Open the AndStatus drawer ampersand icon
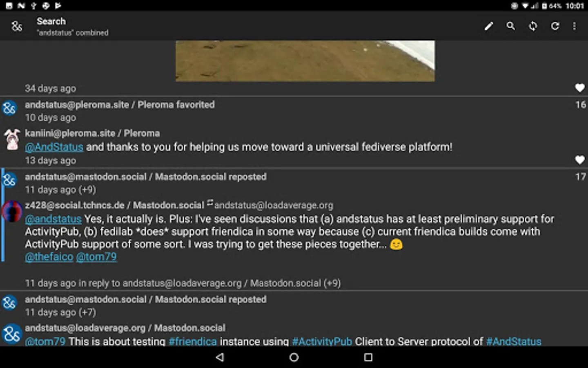This screenshot has width=588, height=368. [x=17, y=26]
